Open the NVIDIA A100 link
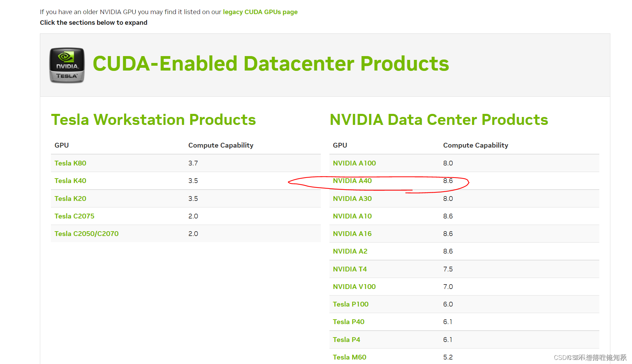The height and width of the screenshot is (364, 632). [354, 163]
